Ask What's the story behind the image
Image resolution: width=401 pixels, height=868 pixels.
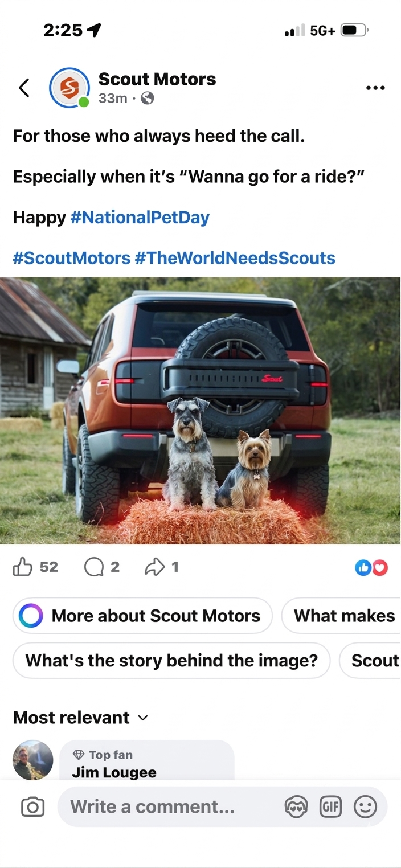(x=171, y=661)
